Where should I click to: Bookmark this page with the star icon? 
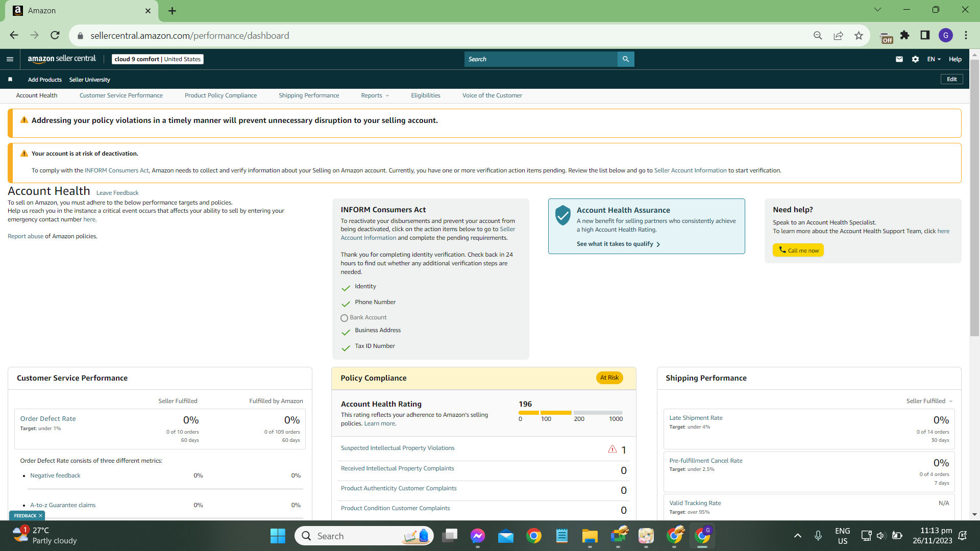click(859, 35)
